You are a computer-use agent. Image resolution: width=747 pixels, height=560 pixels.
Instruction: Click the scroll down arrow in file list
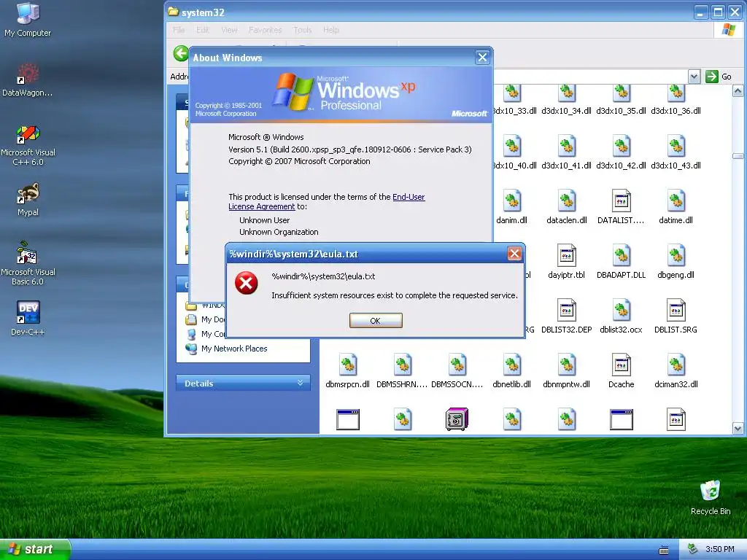pos(738,428)
